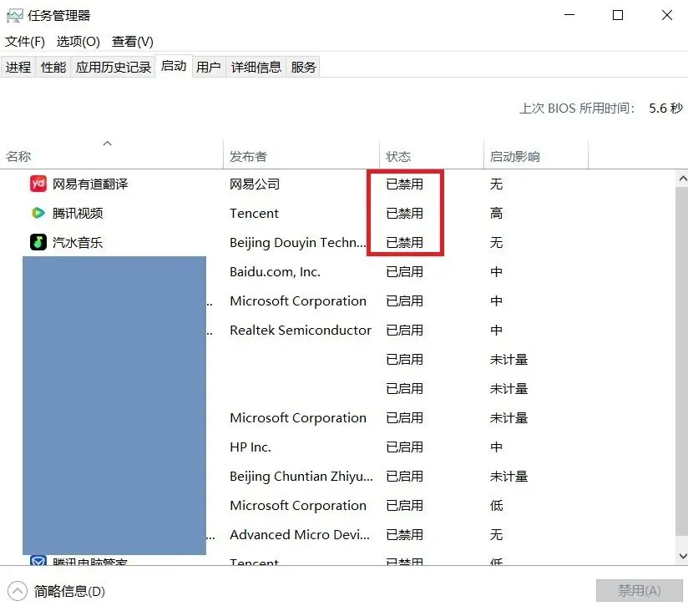
Task: Click 已启用 status in Baidu.com row
Action: pos(405,271)
